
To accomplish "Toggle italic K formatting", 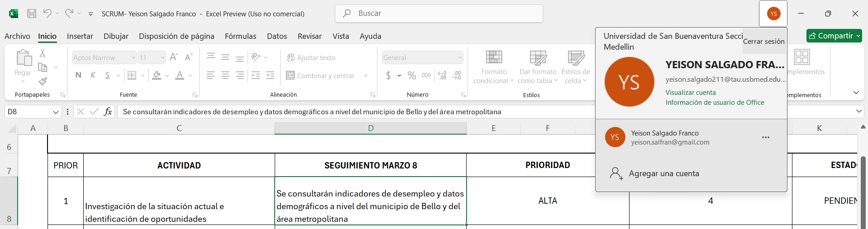I will (x=93, y=75).
